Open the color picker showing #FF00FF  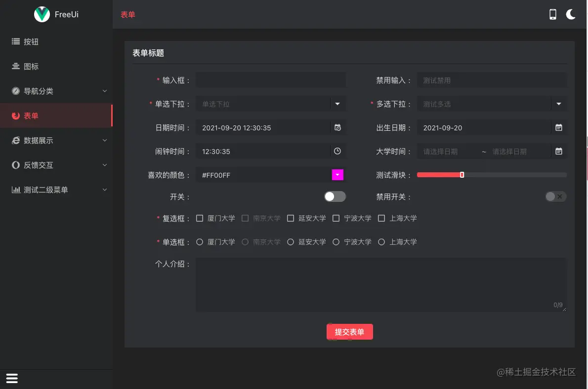point(337,175)
